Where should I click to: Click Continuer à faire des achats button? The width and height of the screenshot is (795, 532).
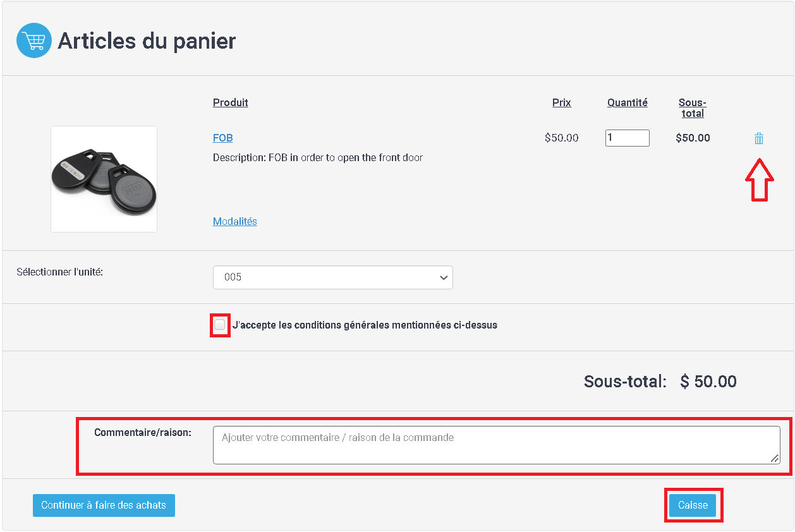tap(104, 505)
